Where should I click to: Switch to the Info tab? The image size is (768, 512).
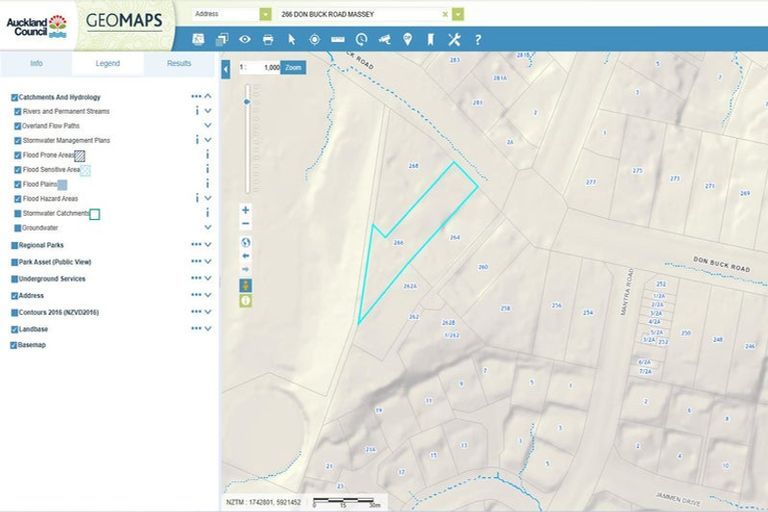36,63
